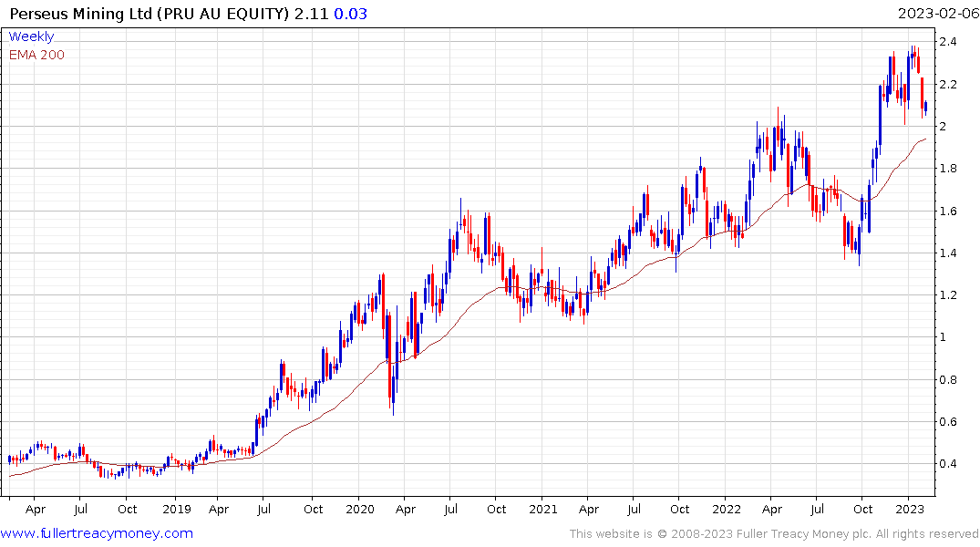Viewport: 980px width, 547px height.
Task: Select the EMA 200 legend label
Action: [x=36, y=55]
